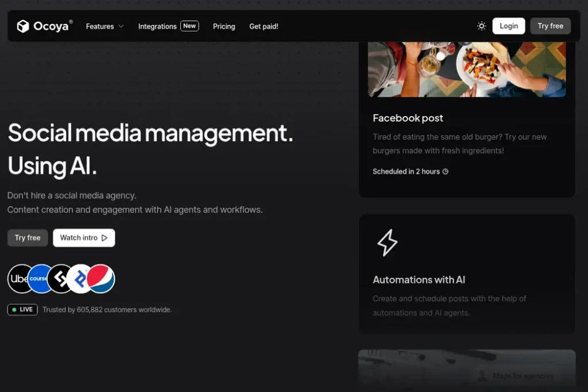Click Try free in the navbar
The image size is (588, 392).
[x=550, y=26]
